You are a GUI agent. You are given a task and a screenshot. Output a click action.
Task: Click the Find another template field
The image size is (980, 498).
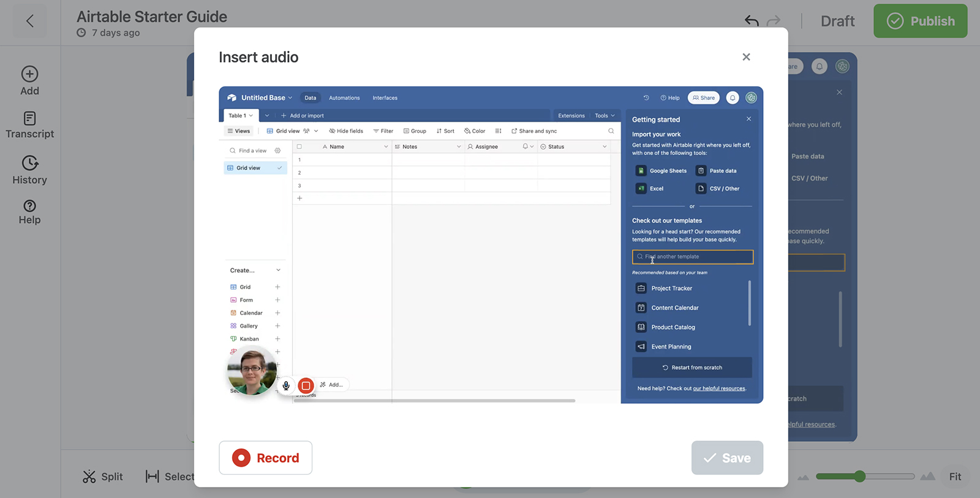pyautogui.click(x=693, y=257)
